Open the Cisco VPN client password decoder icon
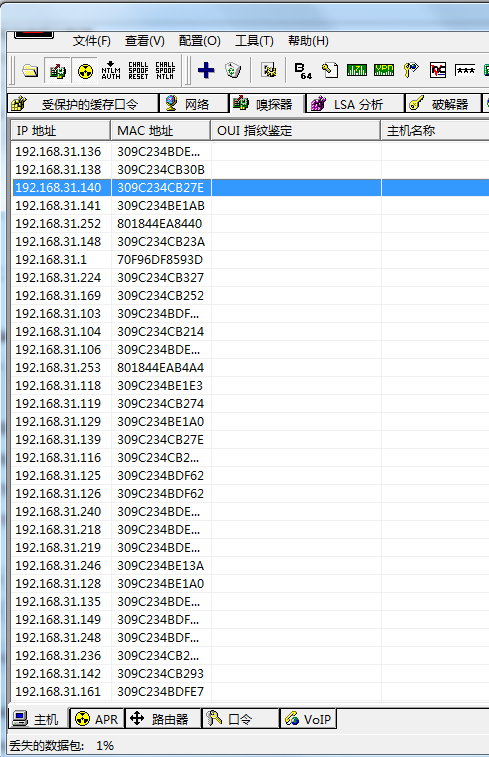Image resolution: width=489 pixels, height=757 pixels. [384, 70]
